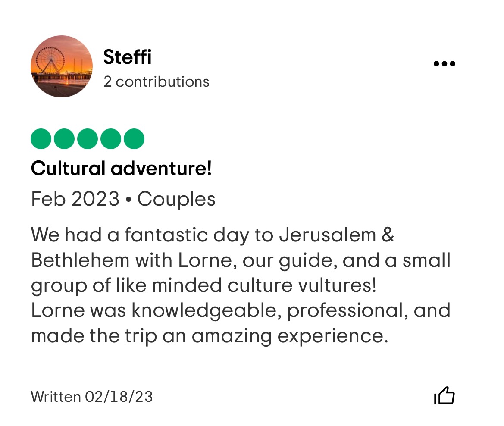The image size is (504, 426).
Task: Click the second green rating bubble
Action: pos(64,139)
